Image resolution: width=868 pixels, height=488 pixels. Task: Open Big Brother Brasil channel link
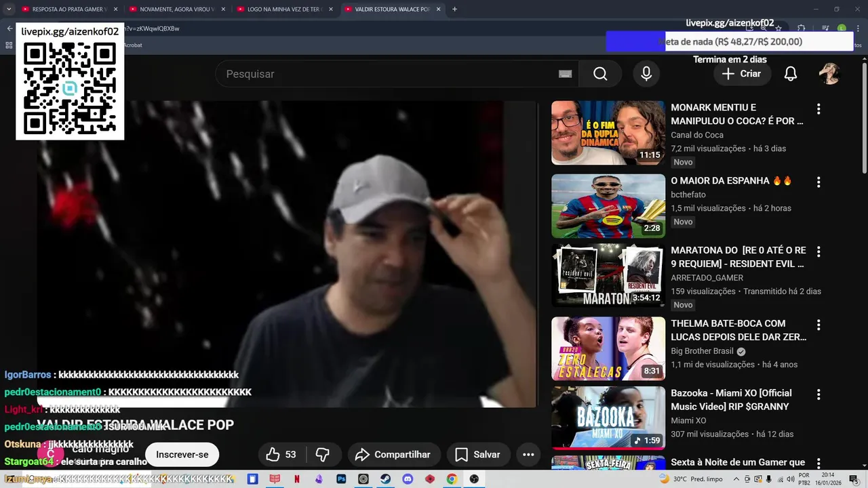tap(703, 351)
